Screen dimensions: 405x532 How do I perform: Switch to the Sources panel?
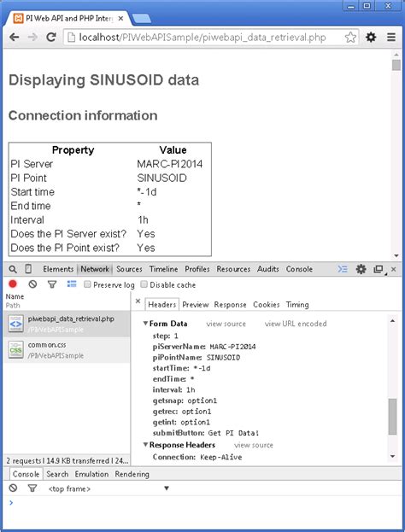[129, 269]
